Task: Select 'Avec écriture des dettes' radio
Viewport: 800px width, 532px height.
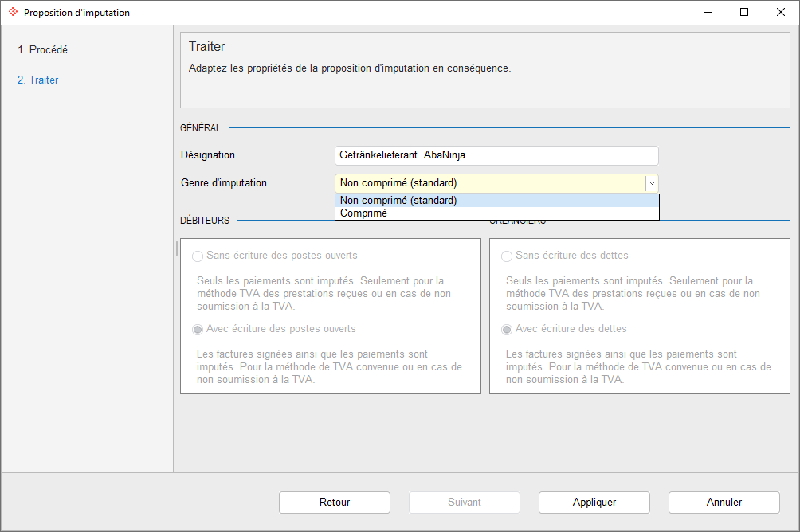Action: point(507,330)
